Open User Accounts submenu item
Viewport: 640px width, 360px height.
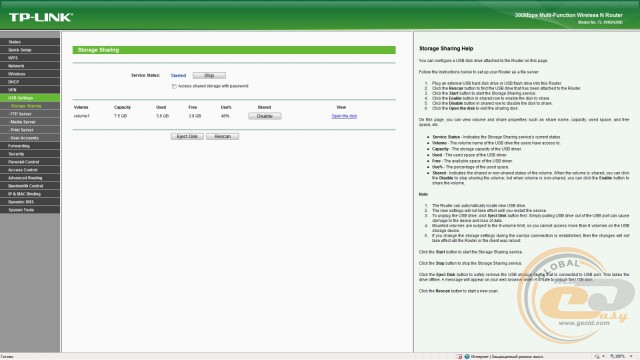point(30,138)
